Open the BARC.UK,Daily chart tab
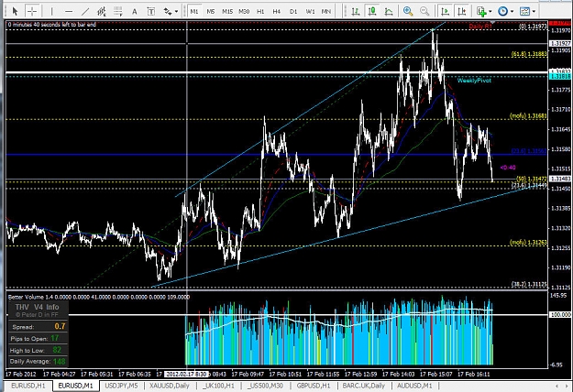This screenshot has height=392, width=573. (364, 386)
